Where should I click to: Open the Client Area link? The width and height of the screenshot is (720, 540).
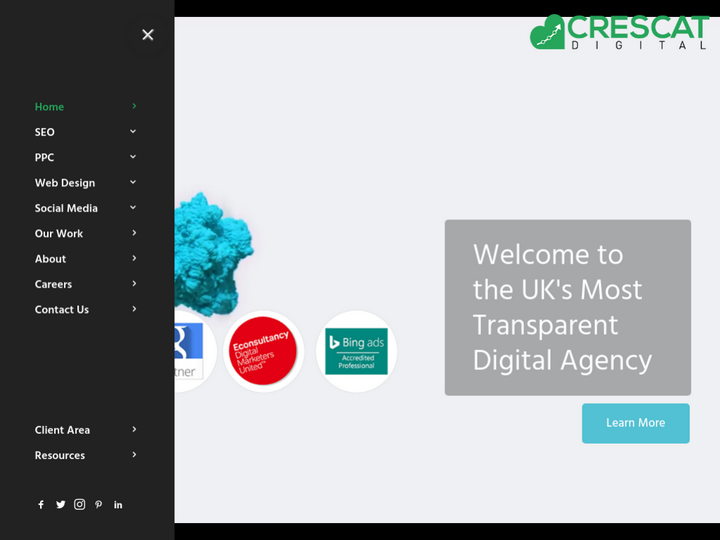point(62,430)
